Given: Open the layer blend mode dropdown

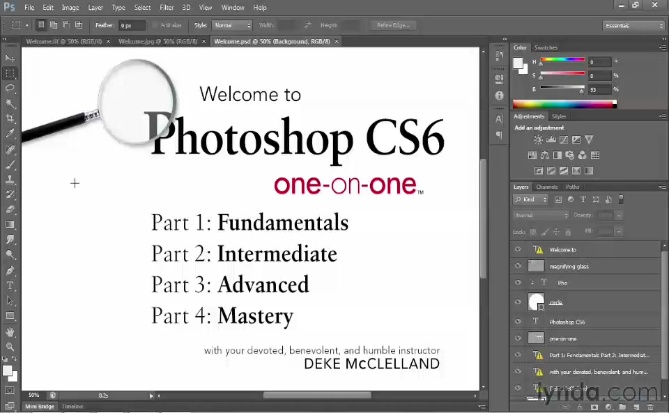Looking at the screenshot, I should (x=541, y=215).
